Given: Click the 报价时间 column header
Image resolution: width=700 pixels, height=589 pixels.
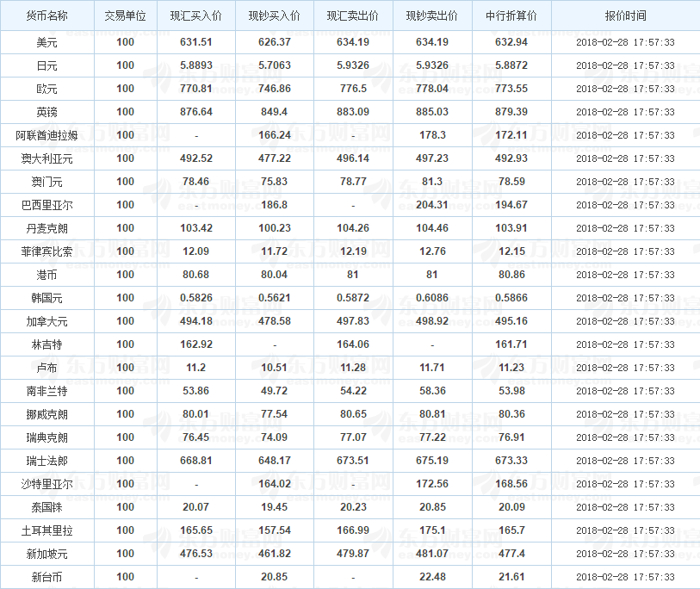Looking at the screenshot, I should pos(625,15).
